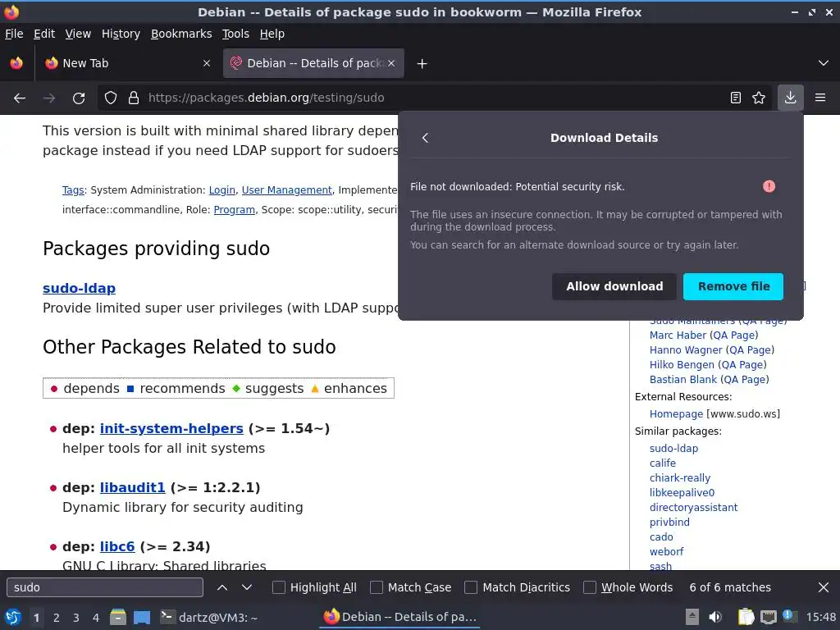Click the clipboard manager tray icon
The width and height of the screenshot is (840, 630).
tap(746, 617)
